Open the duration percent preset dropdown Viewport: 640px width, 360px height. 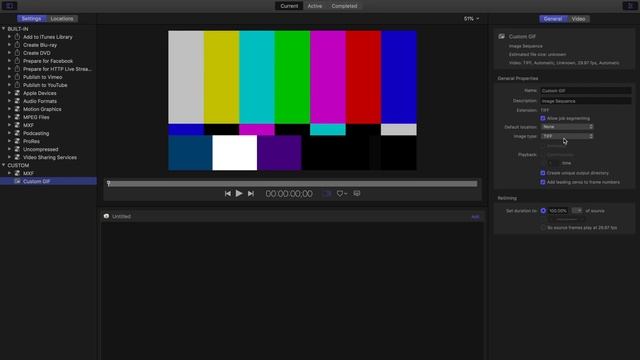coord(577,211)
